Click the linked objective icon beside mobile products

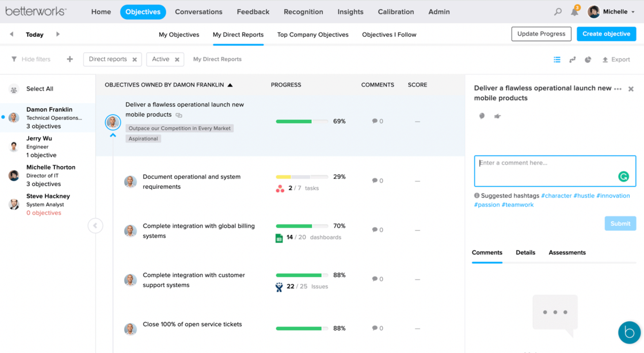179,115
